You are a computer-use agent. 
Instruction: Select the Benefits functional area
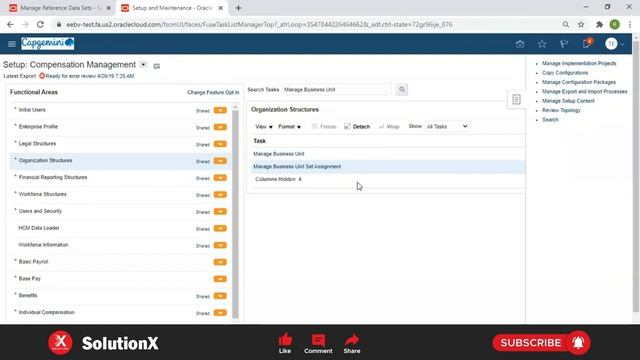point(28,296)
